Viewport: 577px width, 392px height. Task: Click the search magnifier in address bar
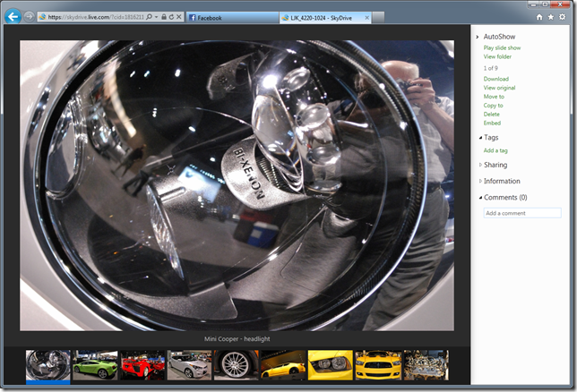click(x=149, y=17)
